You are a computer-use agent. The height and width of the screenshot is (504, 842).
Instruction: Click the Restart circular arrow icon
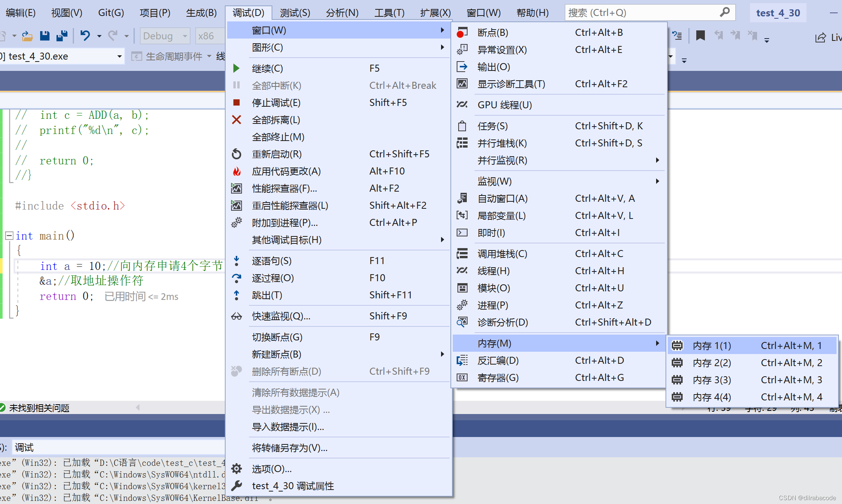(236, 154)
